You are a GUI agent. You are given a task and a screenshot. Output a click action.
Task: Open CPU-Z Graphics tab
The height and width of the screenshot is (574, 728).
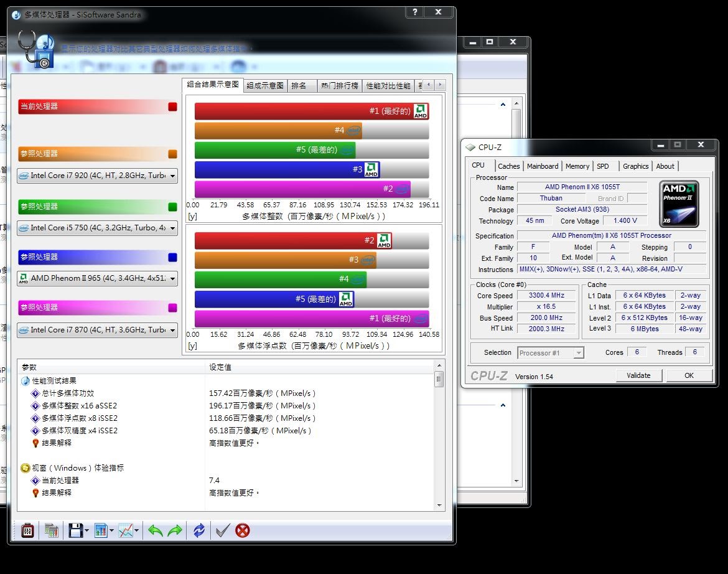(636, 166)
